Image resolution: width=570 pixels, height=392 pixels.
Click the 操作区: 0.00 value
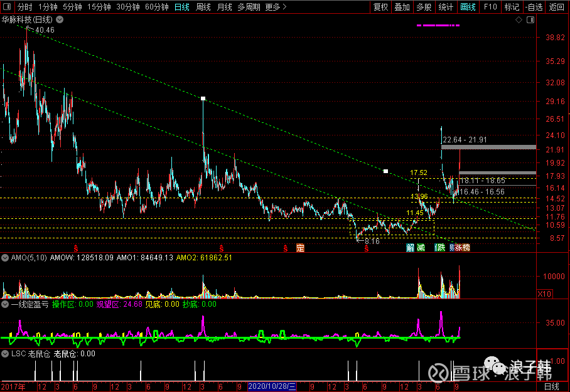73,304
